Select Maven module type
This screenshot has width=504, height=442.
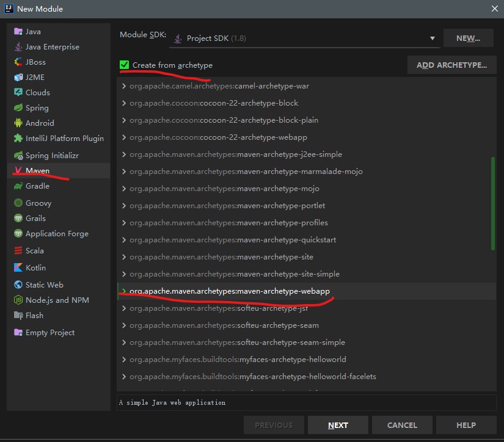59,170
